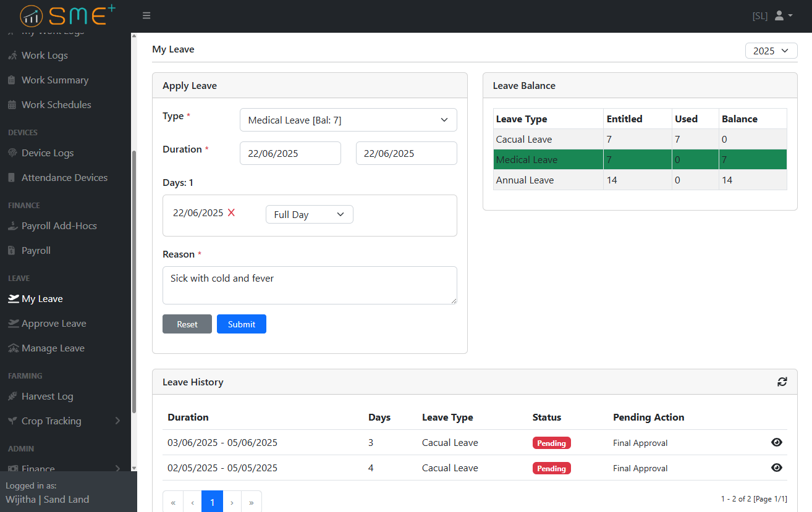Viewport: 812px width, 512px height.
Task: Click the Device Logs fingerprint icon
Action: (x=12, y=153)
